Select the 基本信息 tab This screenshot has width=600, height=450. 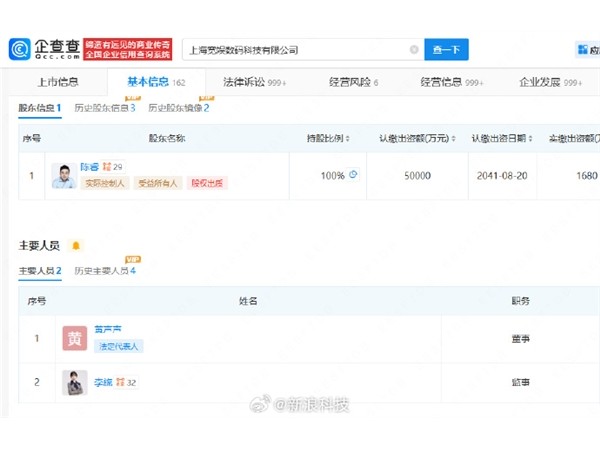(x=156, y=82)
